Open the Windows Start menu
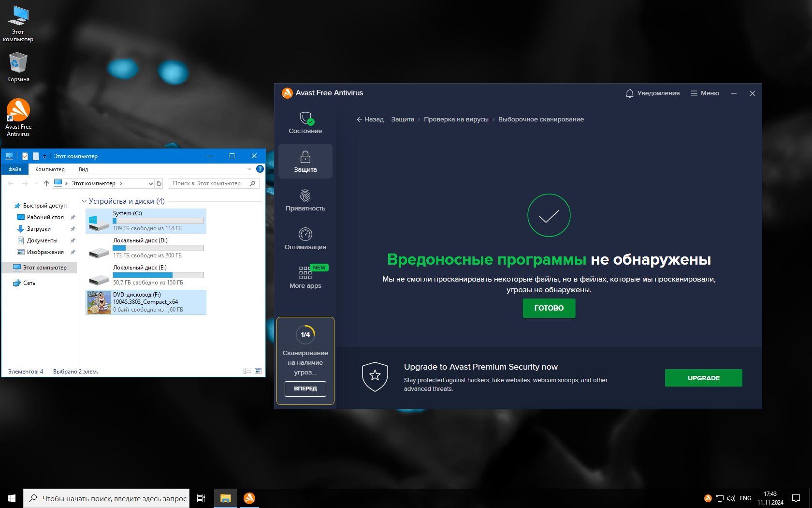The width and height of the screenshot is (812, 508). click(x=12, y=498)
